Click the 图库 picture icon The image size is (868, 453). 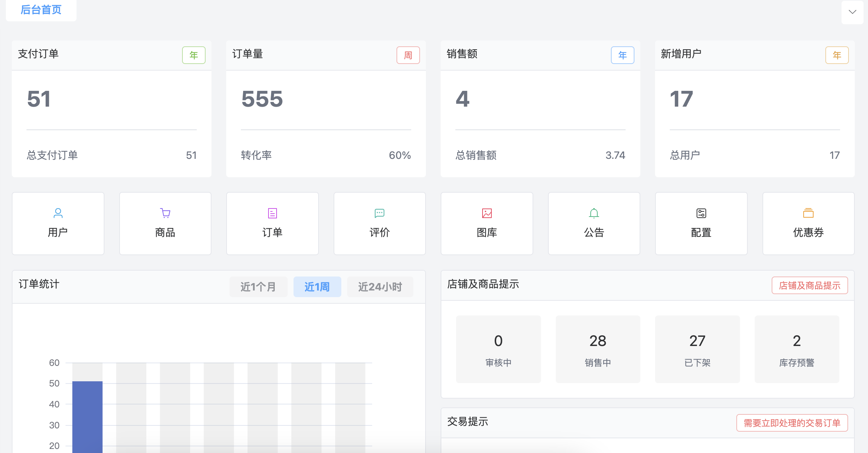(487, 213)
